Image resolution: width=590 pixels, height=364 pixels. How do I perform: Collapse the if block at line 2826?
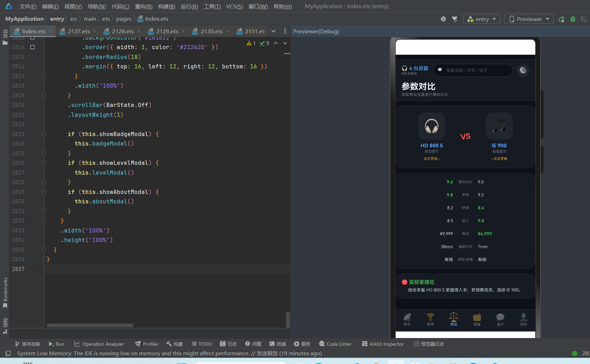(44, 163)
